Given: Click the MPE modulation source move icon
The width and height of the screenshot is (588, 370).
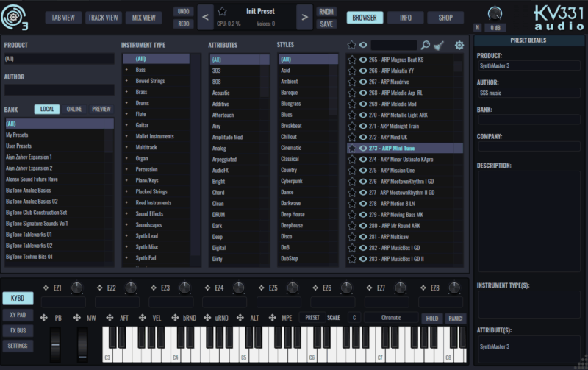Looking at the screenshot, I should point(273,318).
